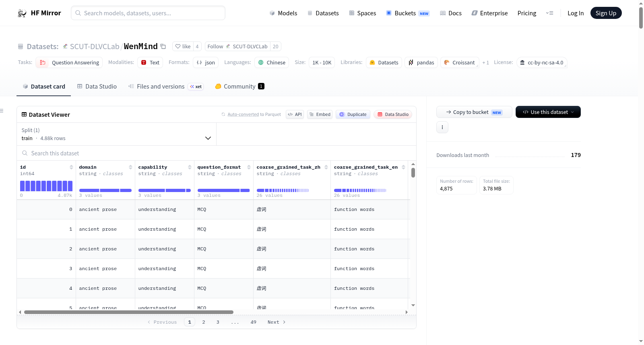
Task: Sort by the domain column icon
Action: 130,167
